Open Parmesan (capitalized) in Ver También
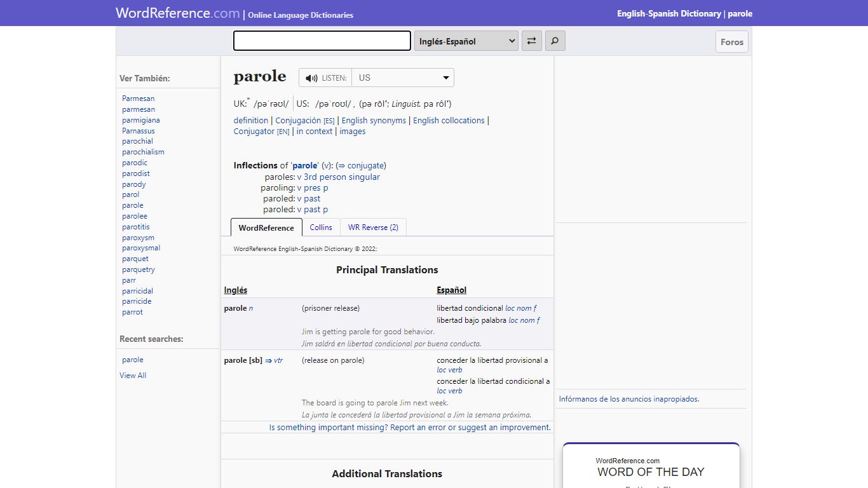Image resolution: width=868 pixels, height=488 pixels. coord(139,98)
